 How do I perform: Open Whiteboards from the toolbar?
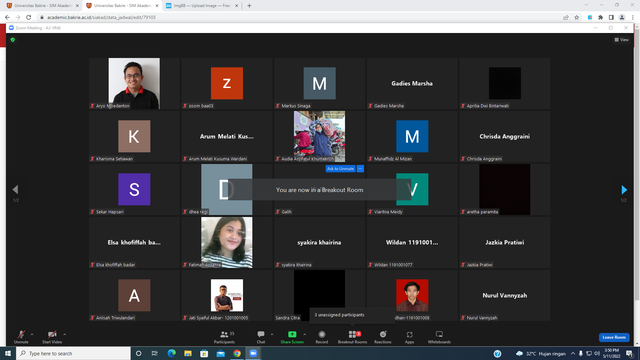click(x=439, y=337)
